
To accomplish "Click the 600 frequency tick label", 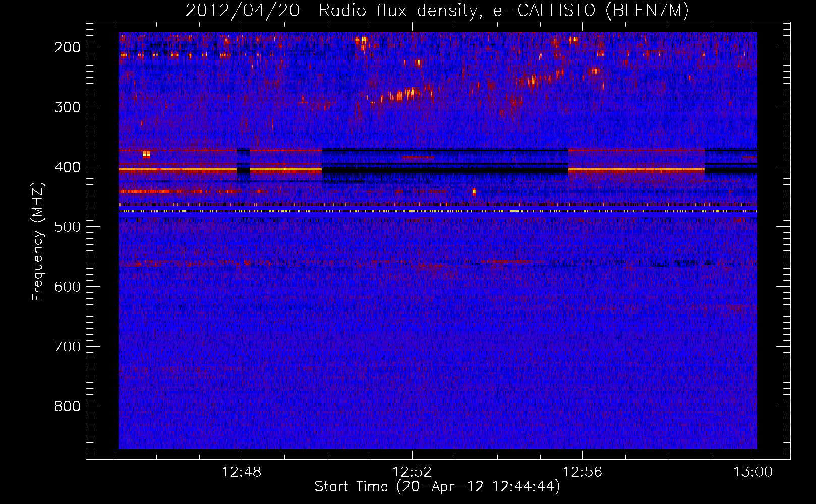I will tap(67, 287).
